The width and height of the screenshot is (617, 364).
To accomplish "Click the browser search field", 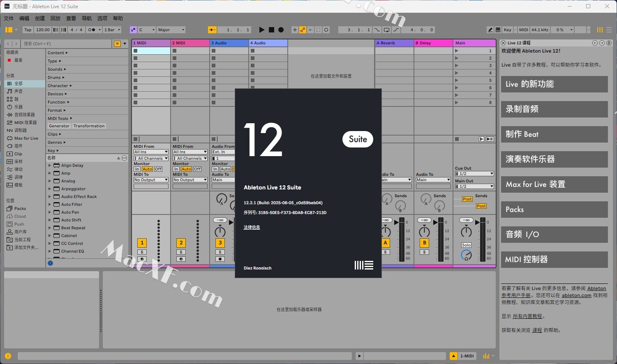I will [x=67, y=44].
